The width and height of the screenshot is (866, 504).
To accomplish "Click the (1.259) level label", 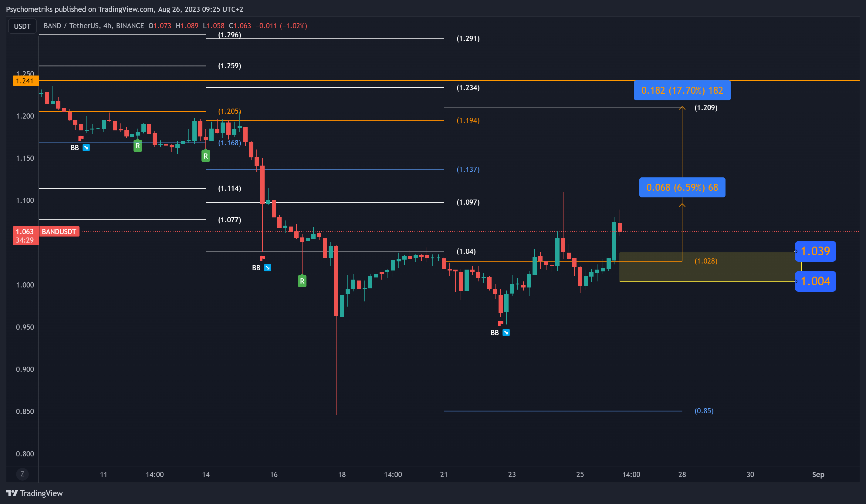I will pyautogui.click(x=230, y=66).
